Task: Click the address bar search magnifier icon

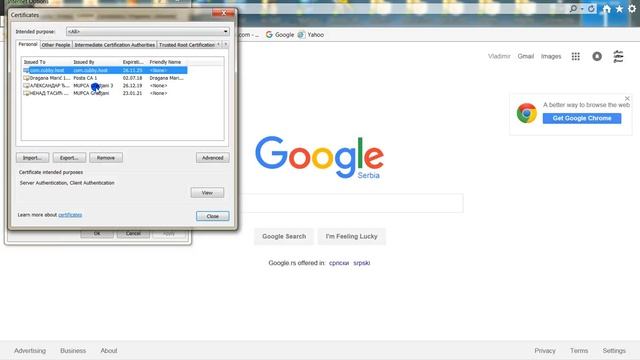Action: coord(573,9)
